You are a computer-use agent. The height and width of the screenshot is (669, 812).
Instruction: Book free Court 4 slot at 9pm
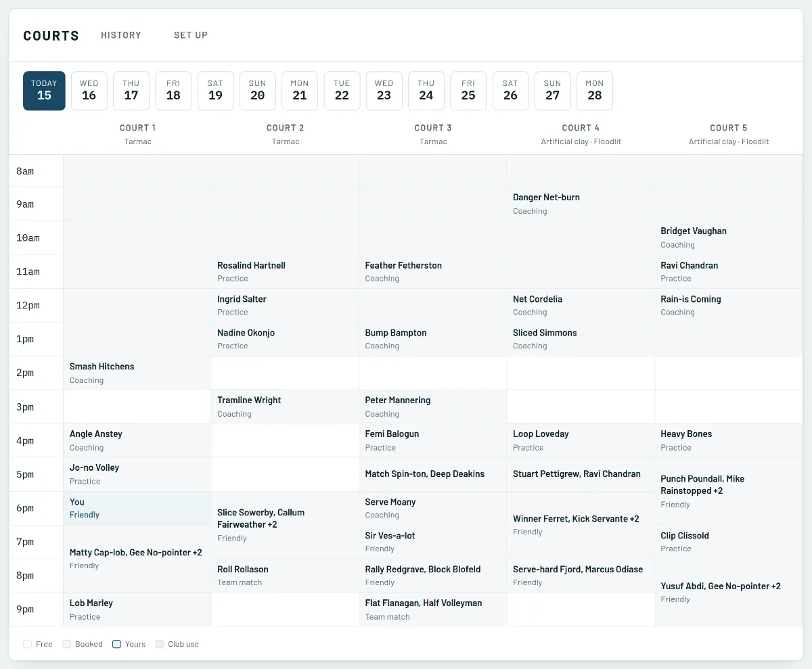tap(581, 609)
